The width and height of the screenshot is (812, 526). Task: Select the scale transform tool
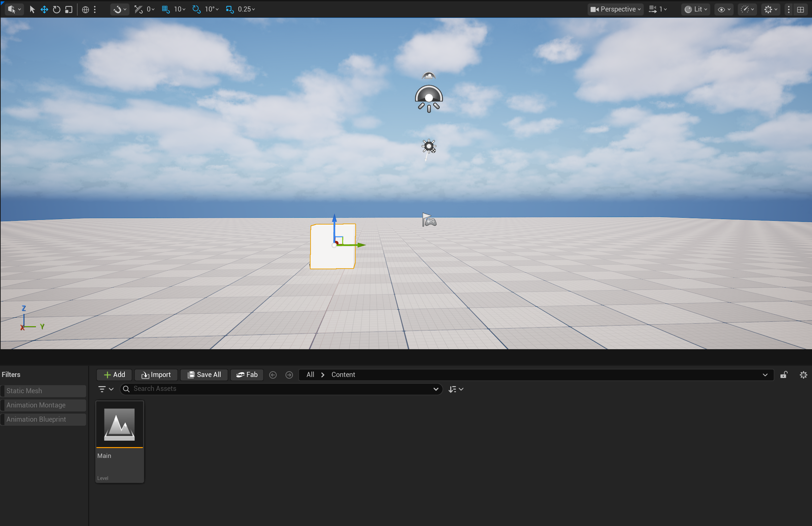coord(69,9)
